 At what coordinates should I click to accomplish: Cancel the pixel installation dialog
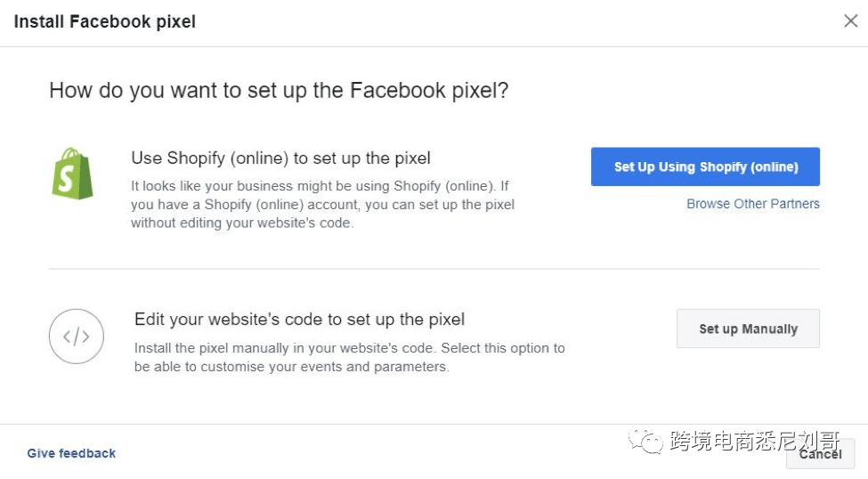tap(821, 454)
